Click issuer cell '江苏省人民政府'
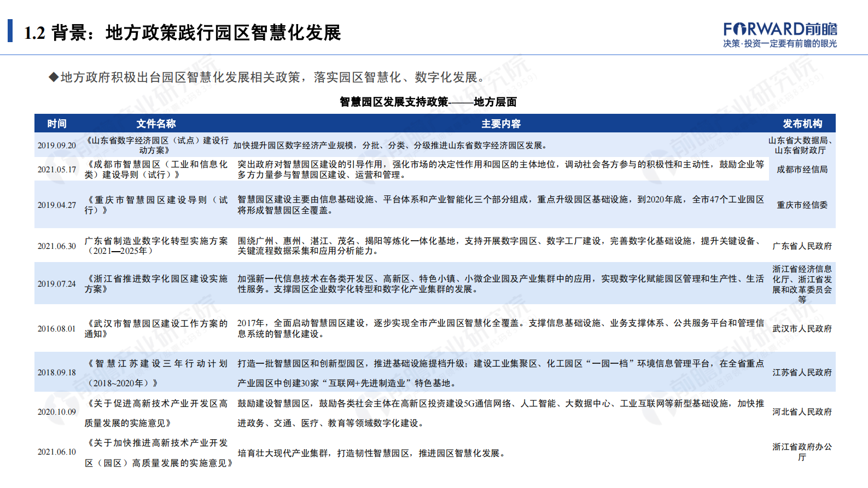The image size is (868, 488). click(802, 373)
